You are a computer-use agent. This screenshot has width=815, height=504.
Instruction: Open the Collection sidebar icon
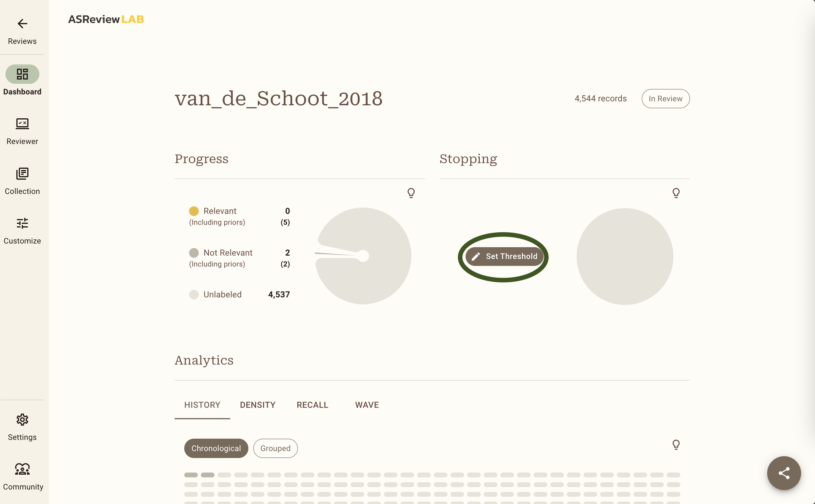click(22, 174)
